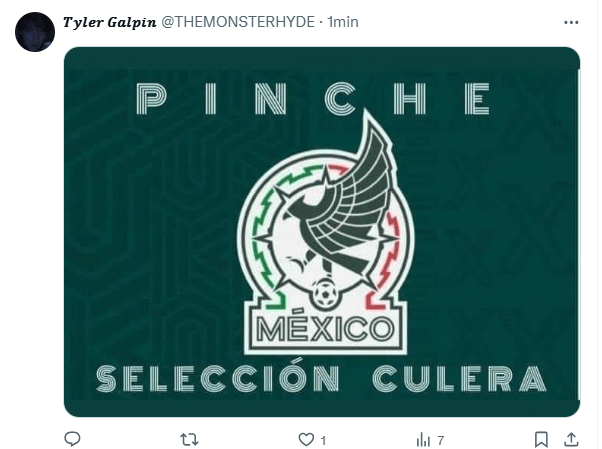This screenshot has height=449, width=602.
Task: Click the soccer ball in the crest
Action: click(x=325, y=294)
